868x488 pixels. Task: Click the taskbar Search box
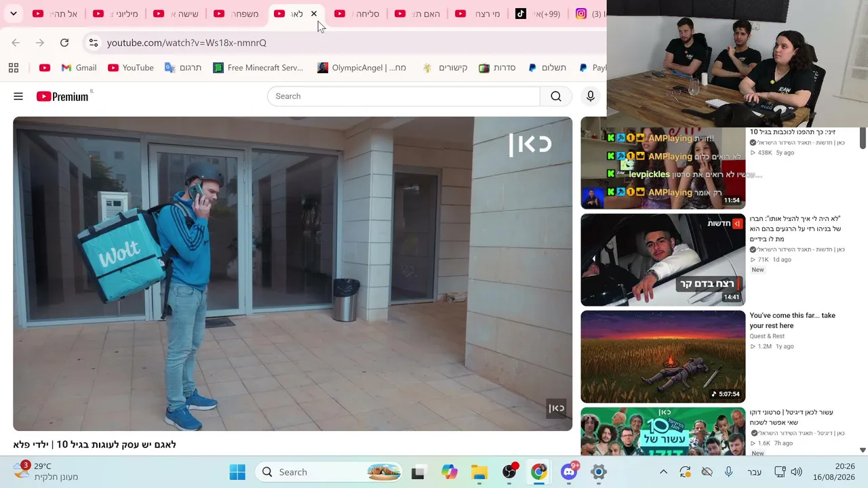coord(330,472)
